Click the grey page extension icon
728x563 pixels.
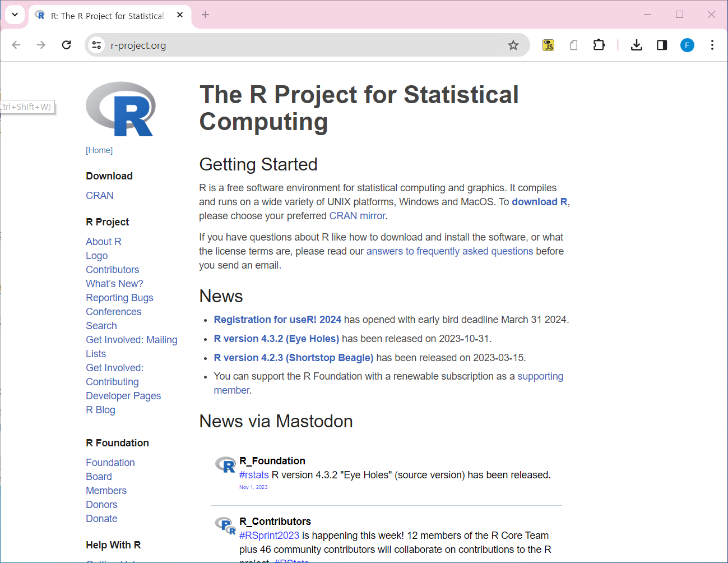[573, 45]
